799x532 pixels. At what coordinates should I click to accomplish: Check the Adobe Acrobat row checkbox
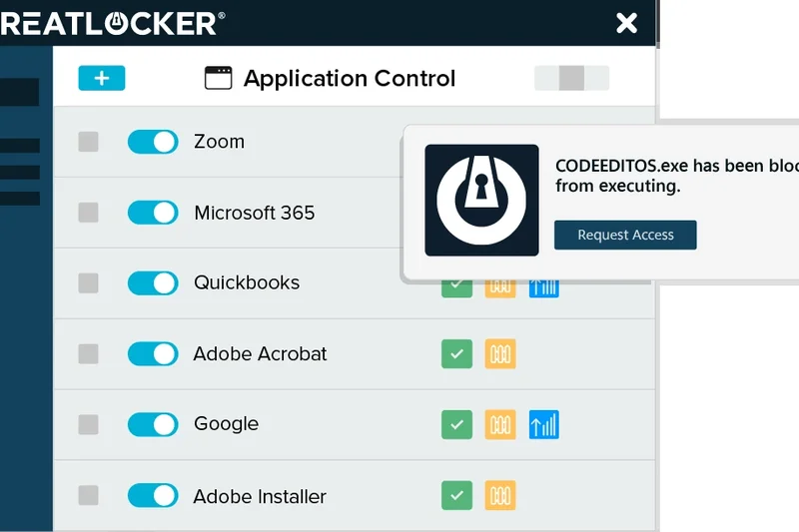pos(88,353)
